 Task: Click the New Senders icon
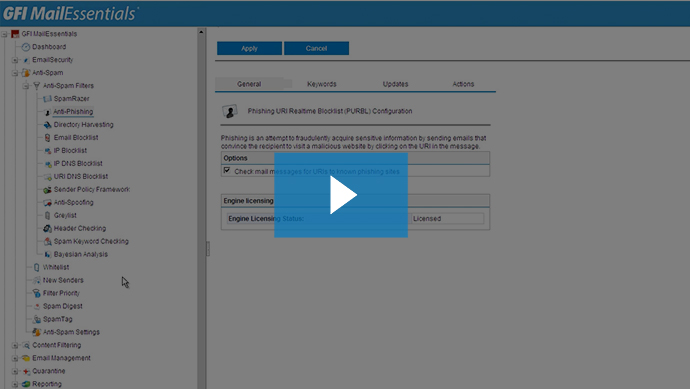tap(37, 281)
